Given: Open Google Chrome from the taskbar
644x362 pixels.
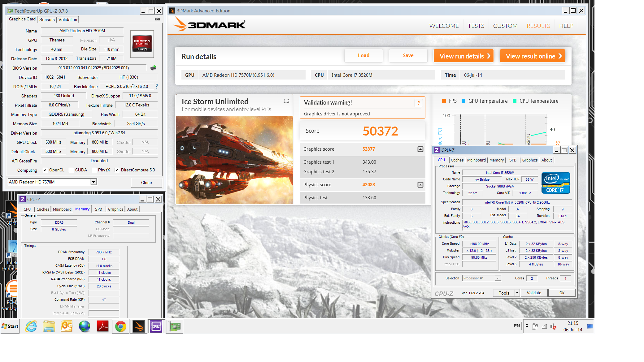Looking at the screenshot, I should pyautogui.click(x=120, y=326).
